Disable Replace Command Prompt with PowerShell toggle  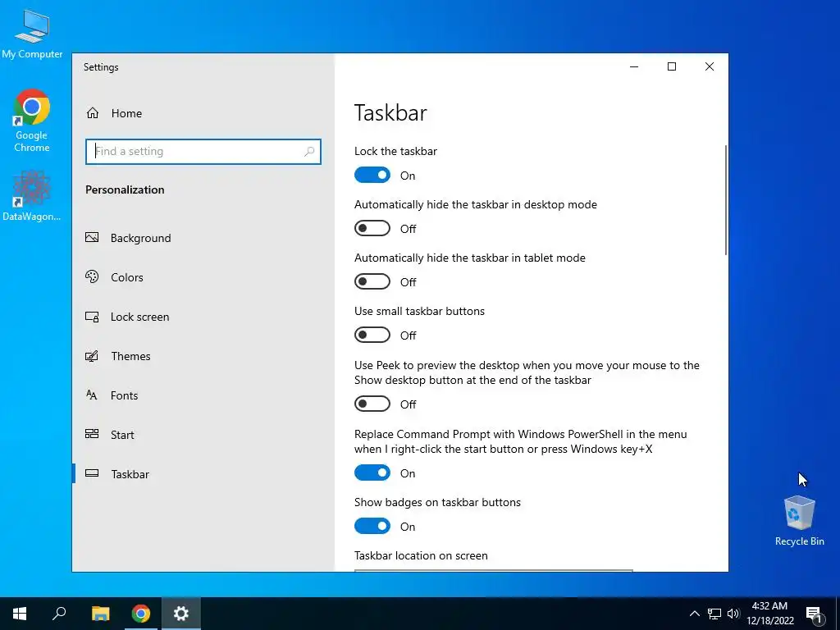[372, 473]
